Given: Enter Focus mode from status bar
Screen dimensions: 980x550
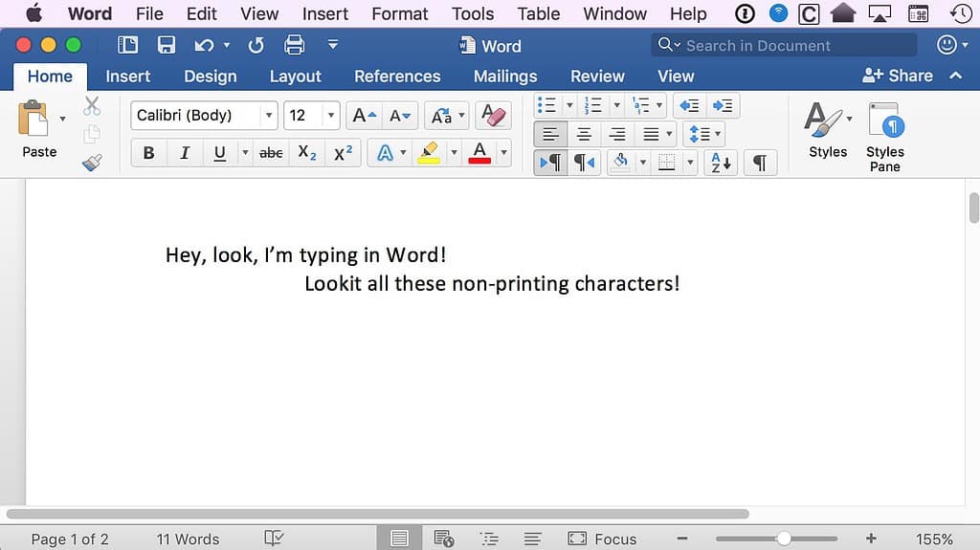Looking at the screenshot, I should (602, 539).
